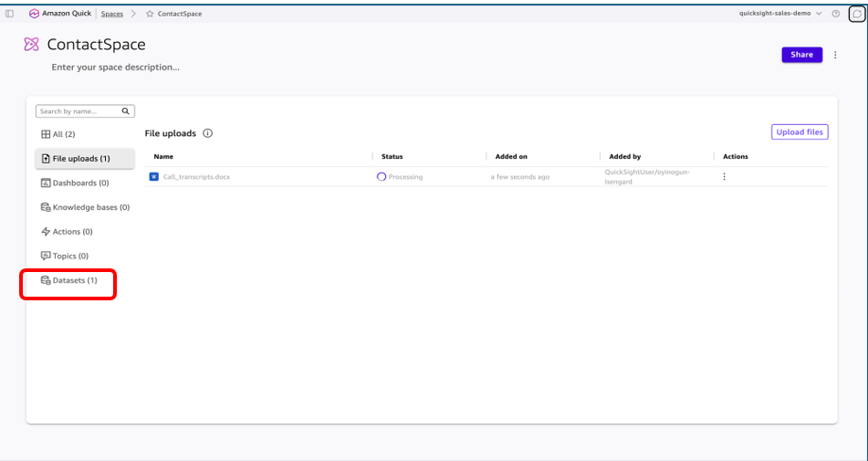Click the chat icon in top right corner

(x=857, y=14)
